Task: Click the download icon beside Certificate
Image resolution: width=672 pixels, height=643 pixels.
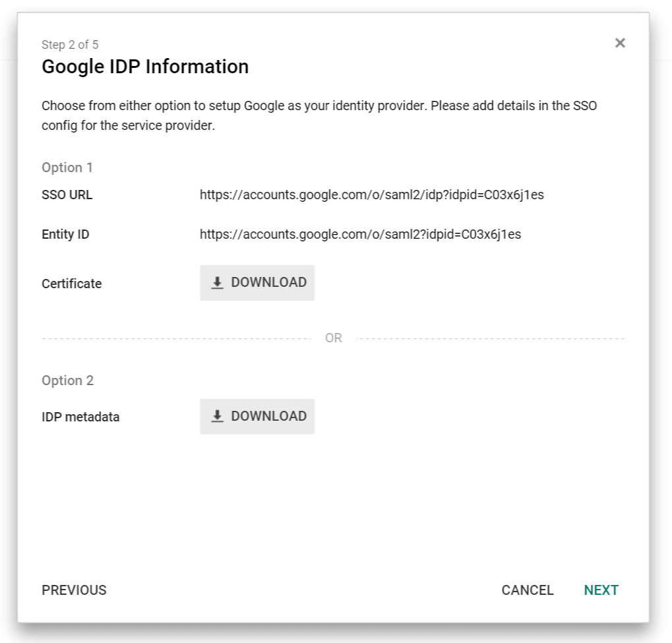Action: [x=217, y=282]
